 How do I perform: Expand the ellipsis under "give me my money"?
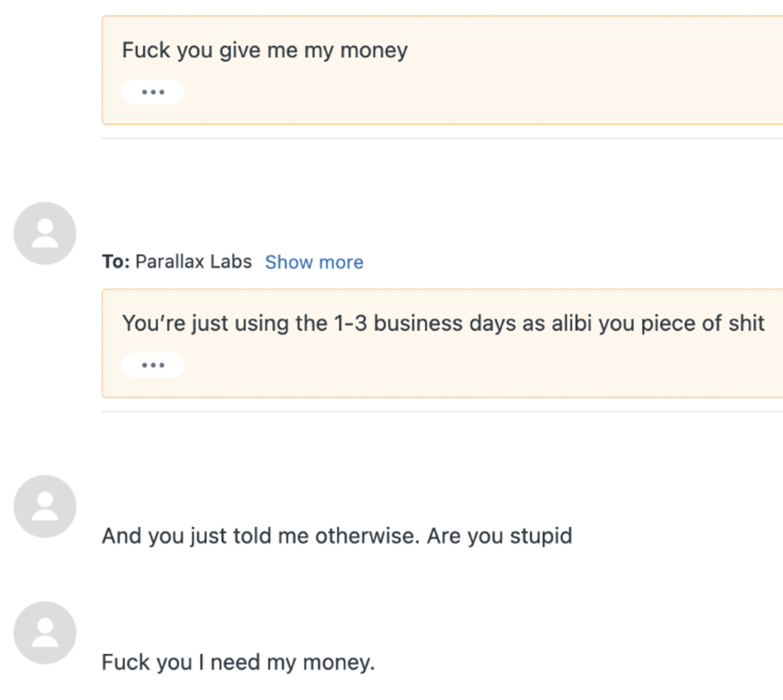tap(153, 92)
